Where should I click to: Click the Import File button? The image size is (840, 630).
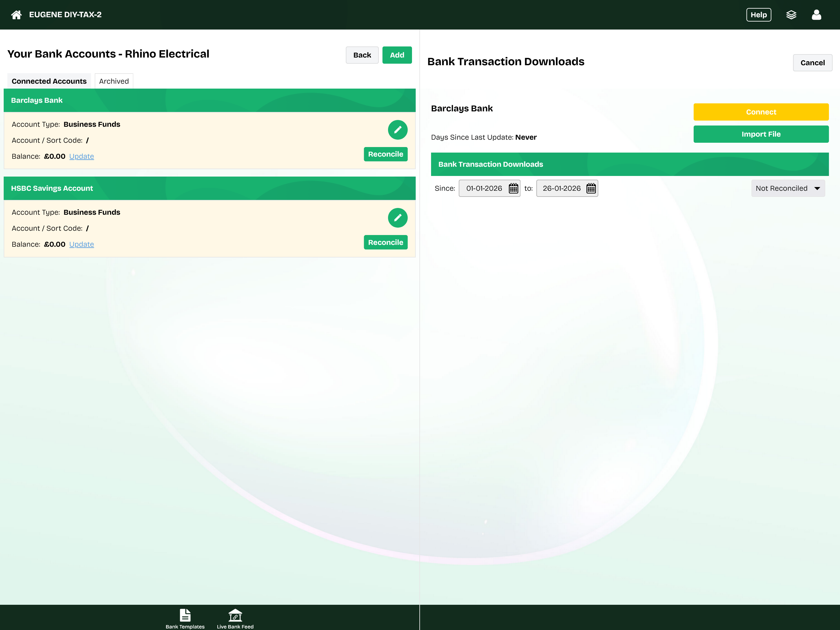coord(761,134)
